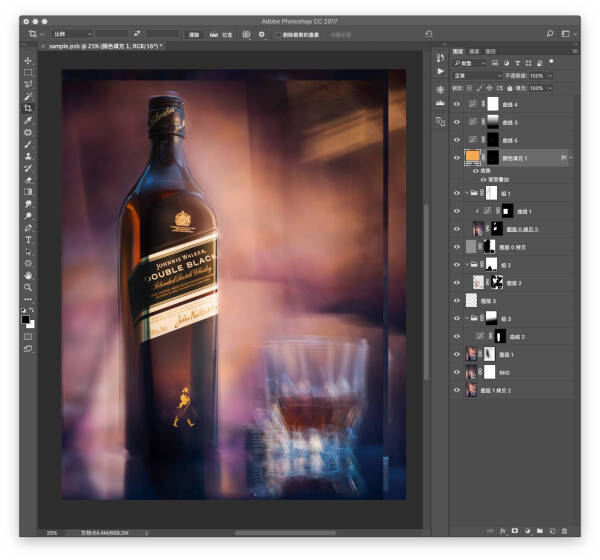Select the Magic Wand tool
The width and height of the screenshot is (600, 560).
[x=28, y=96]
